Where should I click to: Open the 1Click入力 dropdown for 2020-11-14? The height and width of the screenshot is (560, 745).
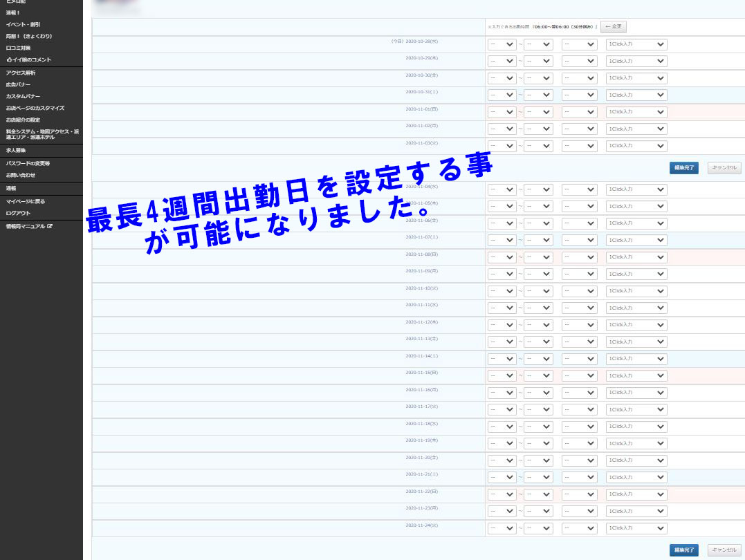[636, 359]
